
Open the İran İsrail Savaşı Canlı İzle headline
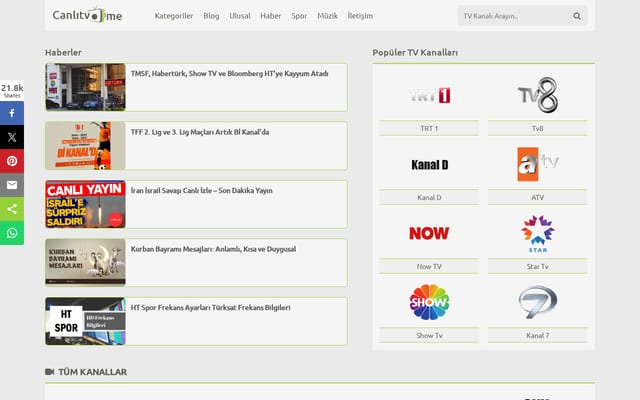click(201, 191)
